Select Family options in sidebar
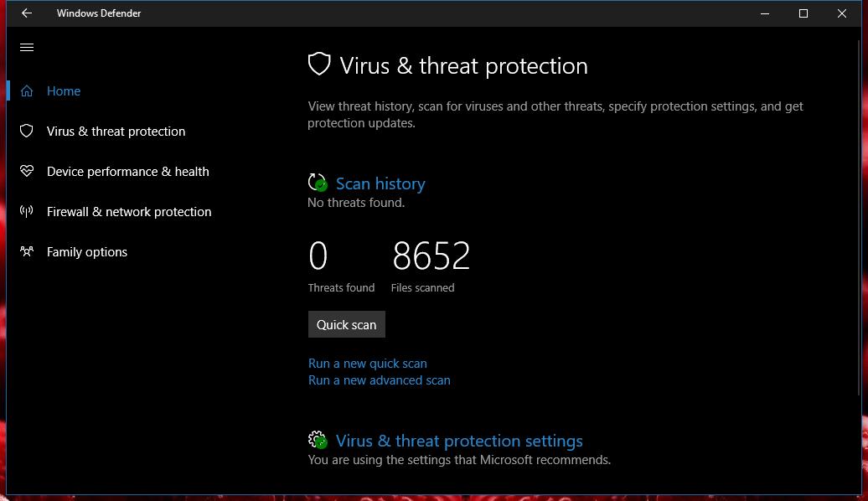Screen dimensions: 868x501 (x=87, y=252)
